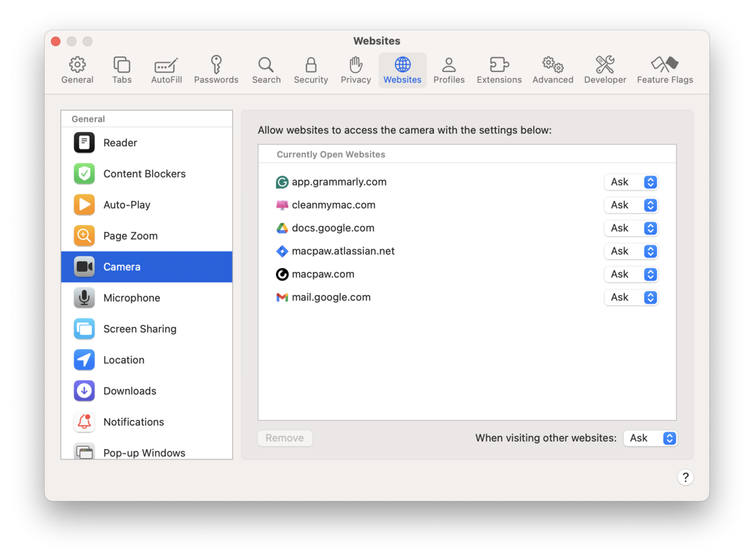754x560 pixels.
Task: Open camera dropdown for app.grammarly.com
Action: [631, 182]
